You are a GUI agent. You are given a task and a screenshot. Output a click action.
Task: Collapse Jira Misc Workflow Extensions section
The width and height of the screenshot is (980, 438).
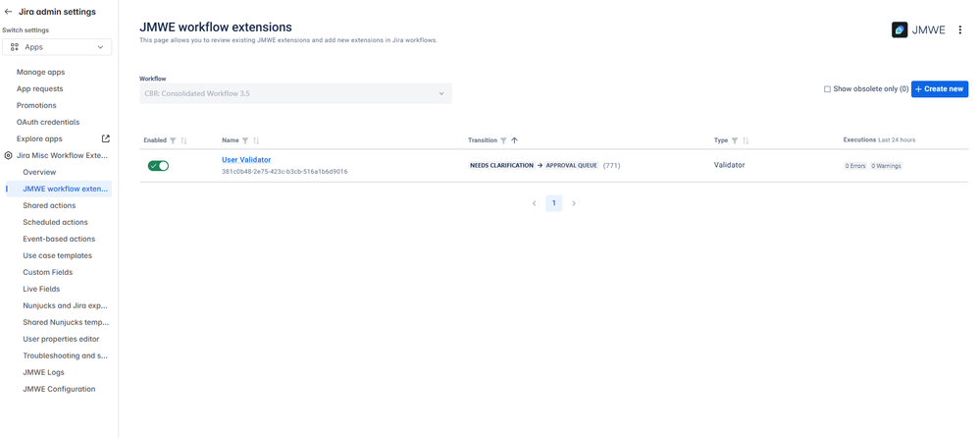click(61, 155)
